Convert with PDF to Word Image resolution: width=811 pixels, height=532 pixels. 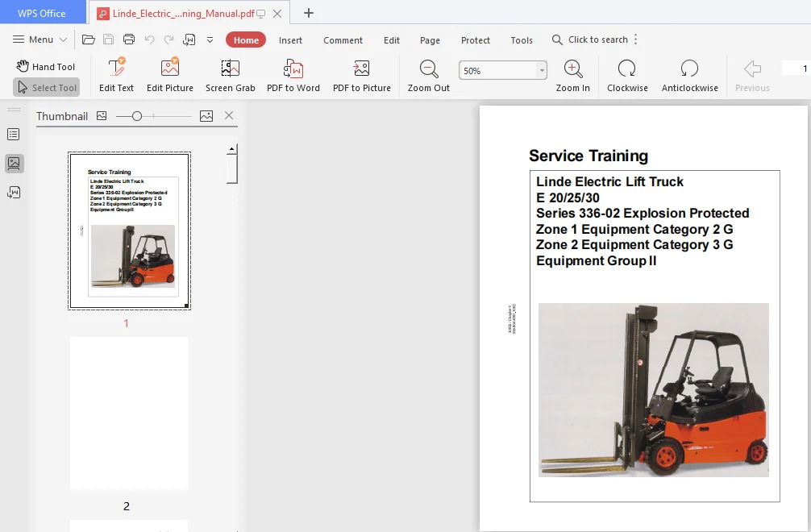click(x=293, y=75)
